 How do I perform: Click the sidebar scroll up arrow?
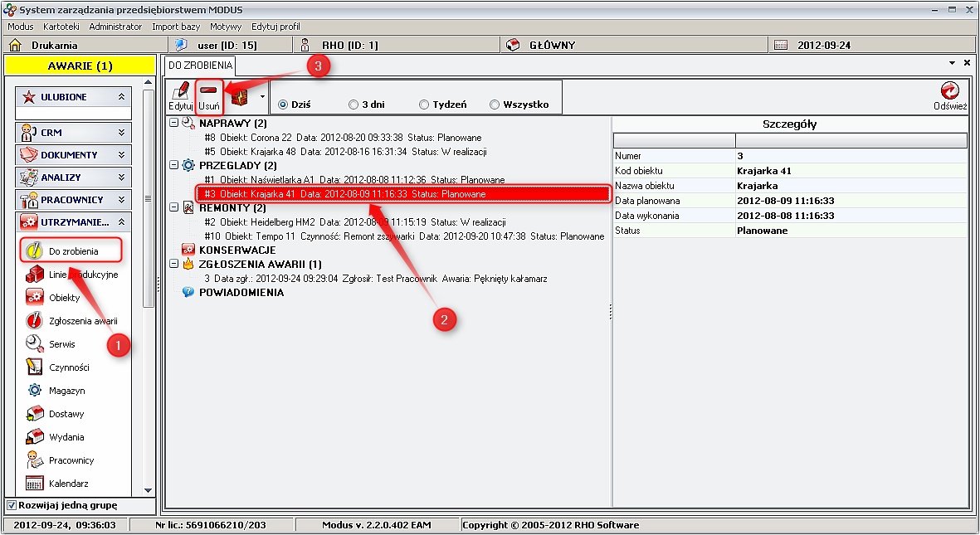point(149,82)
